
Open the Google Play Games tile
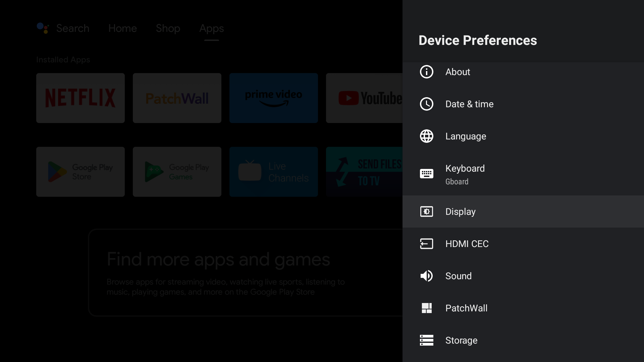point(177,172)
